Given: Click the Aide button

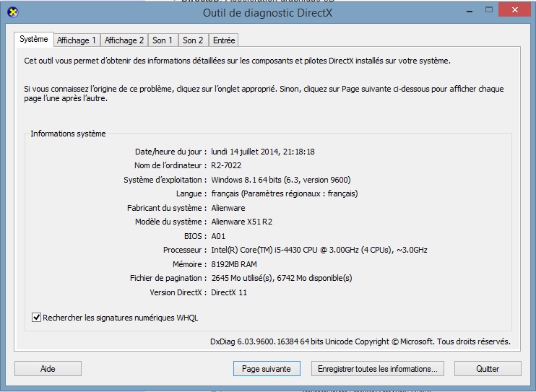Looking at the screenshot, I should pyautogui.click(x=48, y=369).
